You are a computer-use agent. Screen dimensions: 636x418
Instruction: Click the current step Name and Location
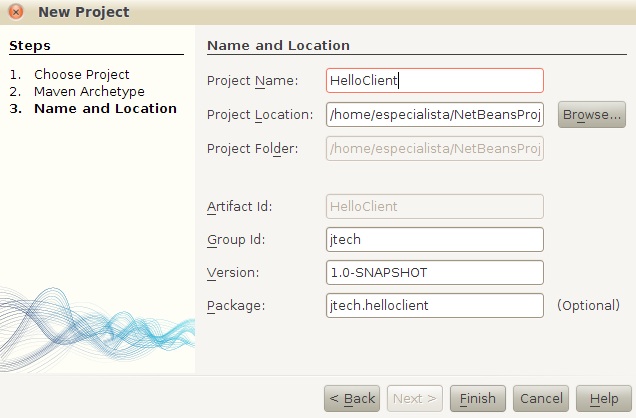coord(105,109)
